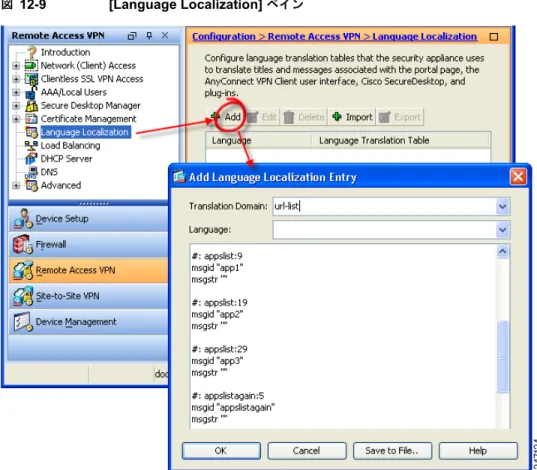
Task: Click the scroll-up arrow of the text area
Action: (502, 252)
